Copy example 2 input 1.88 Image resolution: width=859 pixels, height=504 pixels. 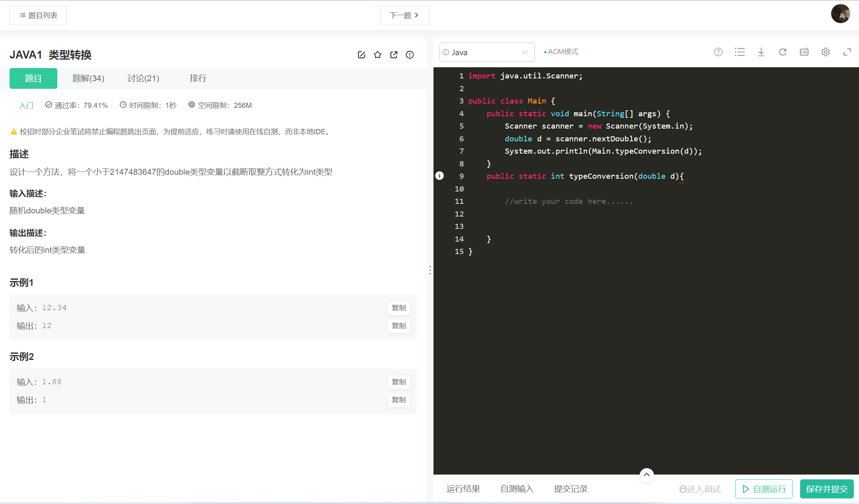point(398,382)
